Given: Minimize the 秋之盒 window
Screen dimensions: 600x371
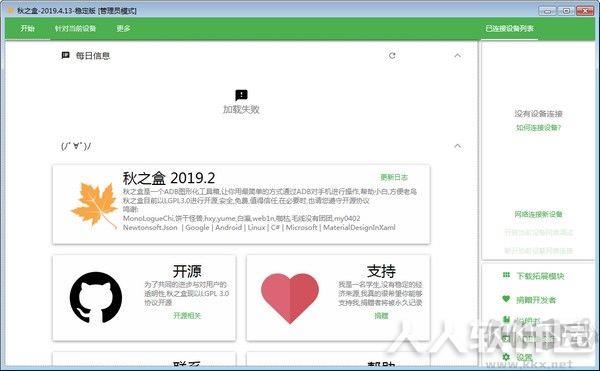Looking at the screenshot, I should pyautogui.click(x=547, y=11).
